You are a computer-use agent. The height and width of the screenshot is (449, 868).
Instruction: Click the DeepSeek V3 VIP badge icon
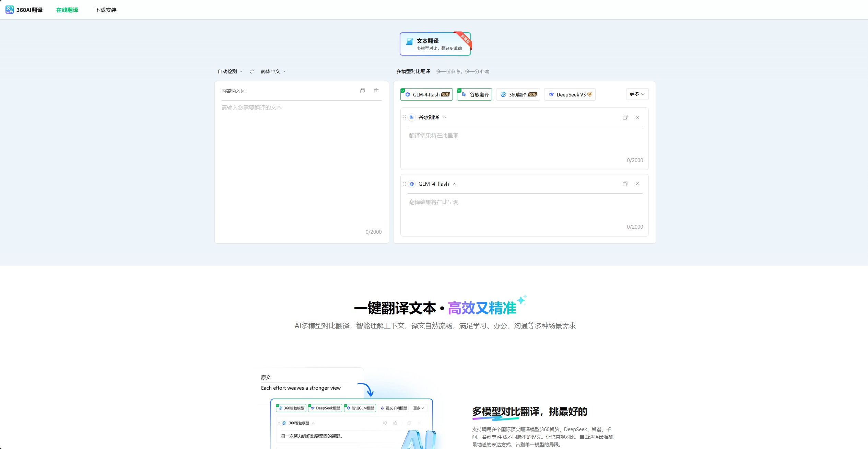[x=590, y=94]
